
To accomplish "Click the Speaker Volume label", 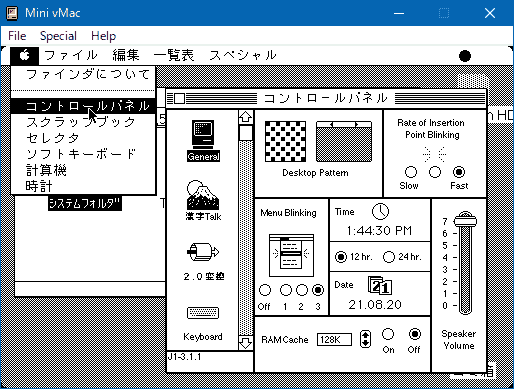I will pyautogui.click(x=459, y=340).
